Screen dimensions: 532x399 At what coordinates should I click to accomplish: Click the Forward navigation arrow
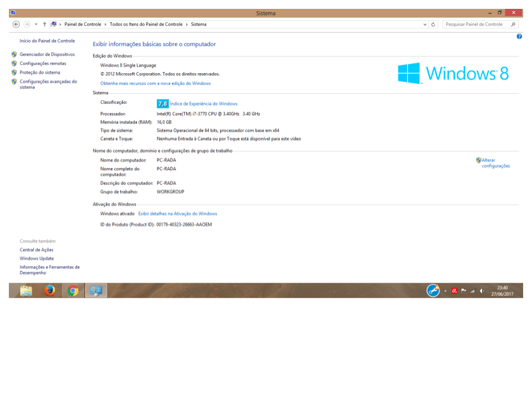(27, 24)
